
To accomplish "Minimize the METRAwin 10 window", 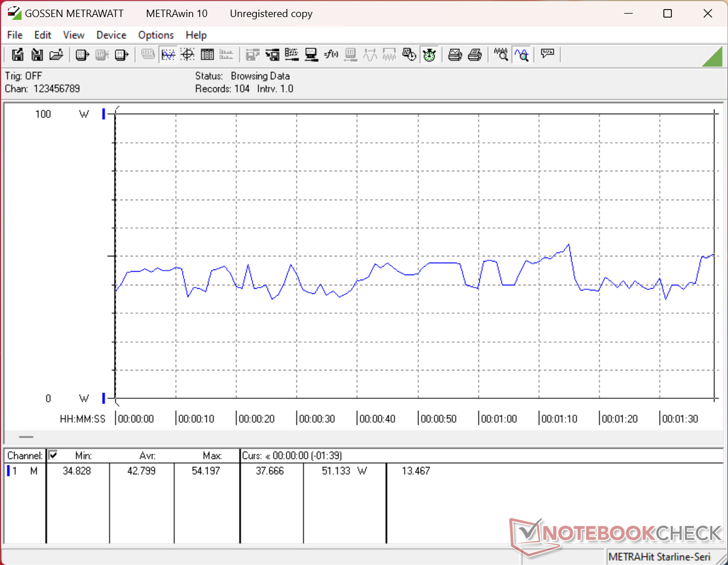I will [x=628, y=14].
